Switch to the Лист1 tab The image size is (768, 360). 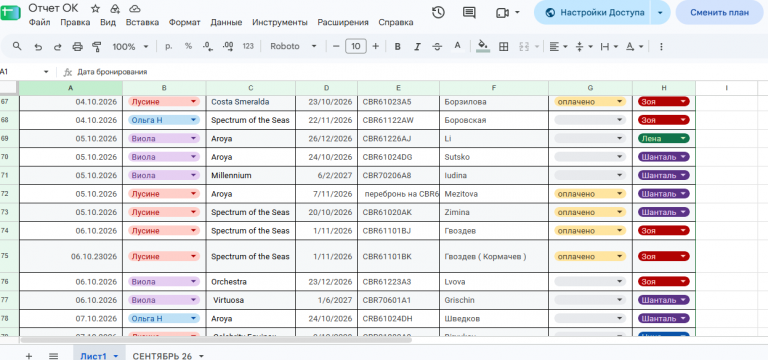tap(94, 356)
